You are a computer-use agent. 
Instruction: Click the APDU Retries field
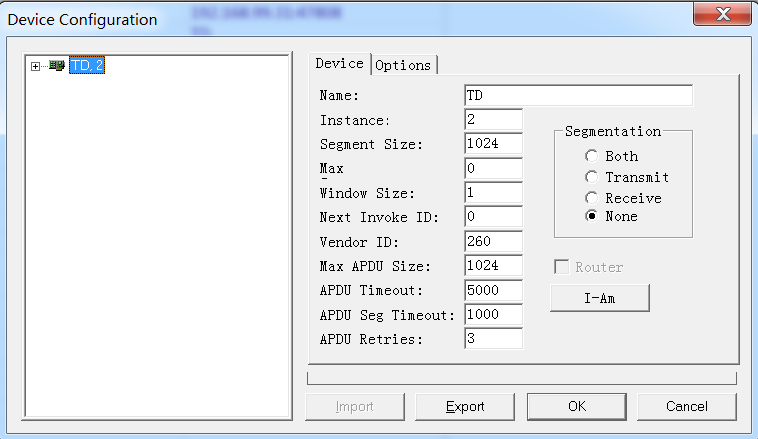point(494,338)
